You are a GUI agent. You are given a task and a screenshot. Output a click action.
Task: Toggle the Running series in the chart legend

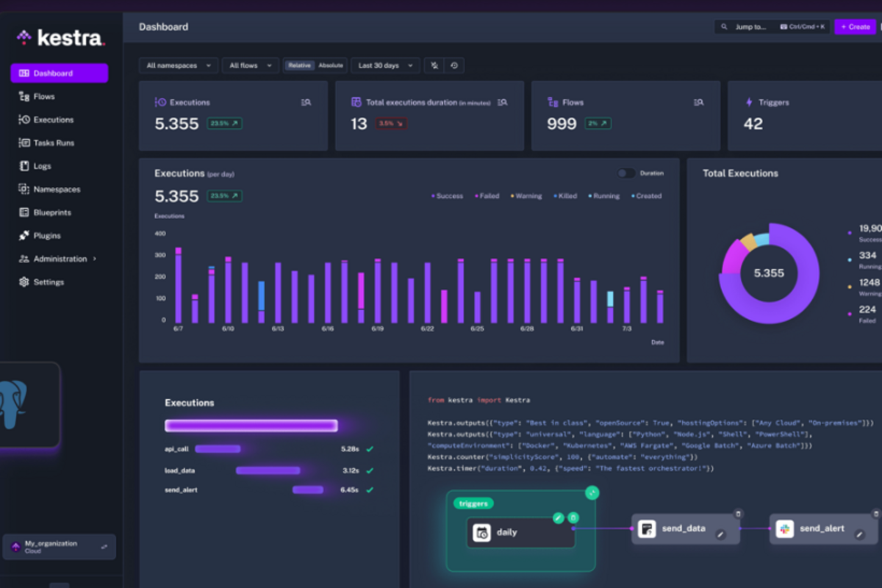604,196
